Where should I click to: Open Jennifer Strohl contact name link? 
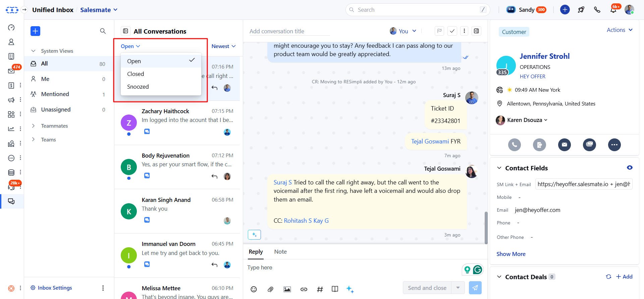click(544, 56)
